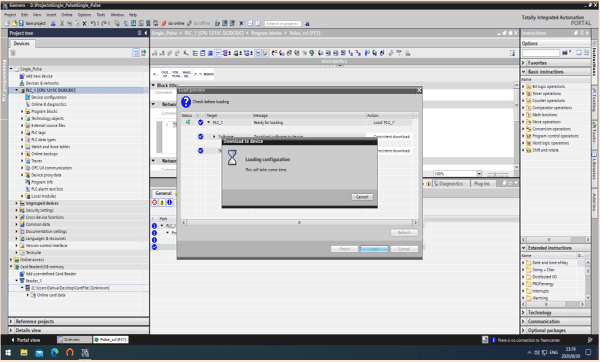Expand the Details view panel
Screen dimensions: 600x362
click(11, 330)
